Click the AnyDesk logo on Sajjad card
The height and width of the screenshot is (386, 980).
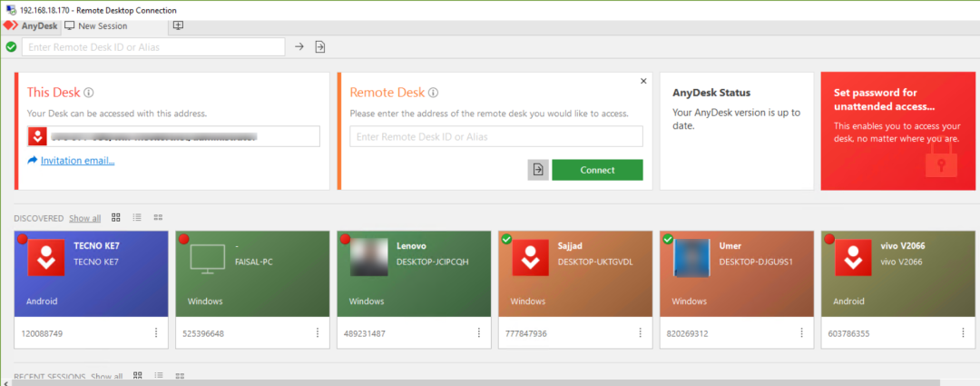coord(531,257)
